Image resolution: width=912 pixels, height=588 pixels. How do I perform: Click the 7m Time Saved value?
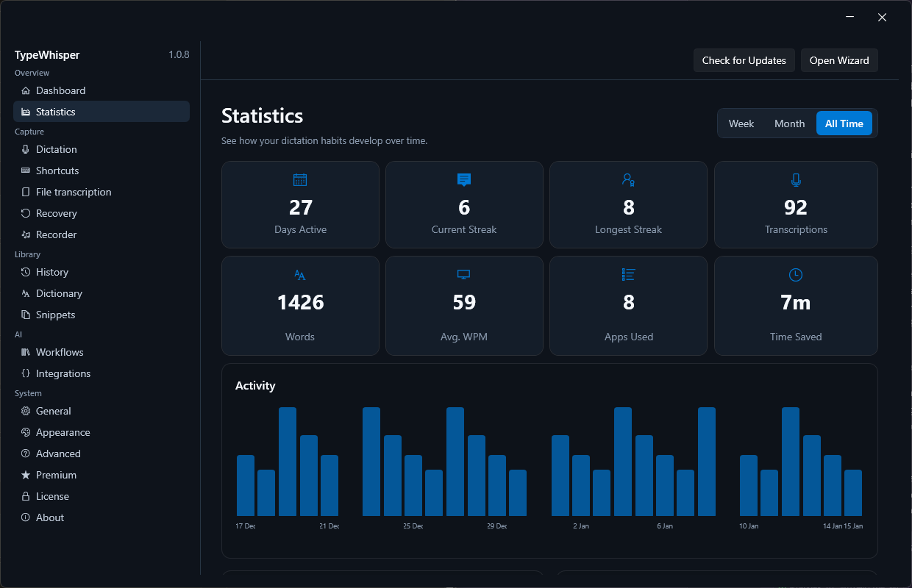[796, 302]
